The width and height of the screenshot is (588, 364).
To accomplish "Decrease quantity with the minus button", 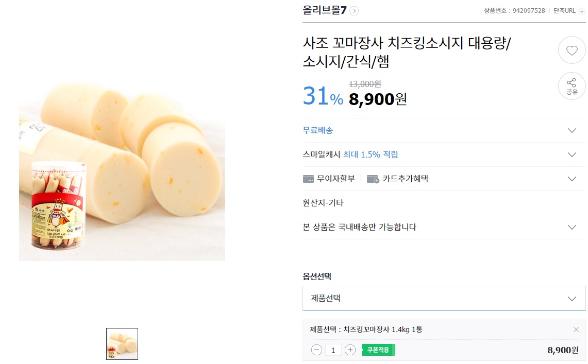I will (317, 350).
